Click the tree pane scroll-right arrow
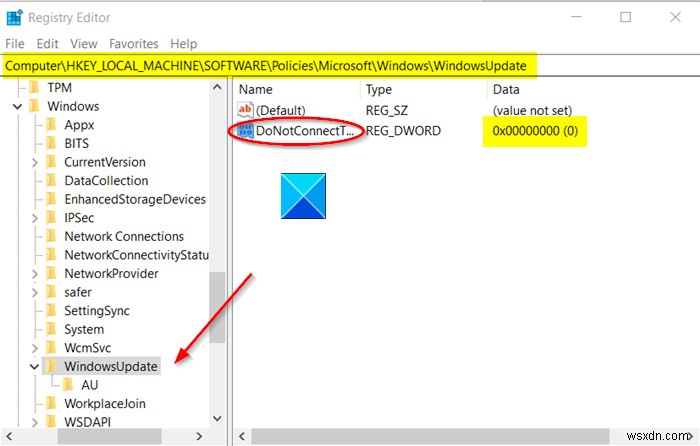The height and width of the screenshot is (446, 700). point(199,436)
